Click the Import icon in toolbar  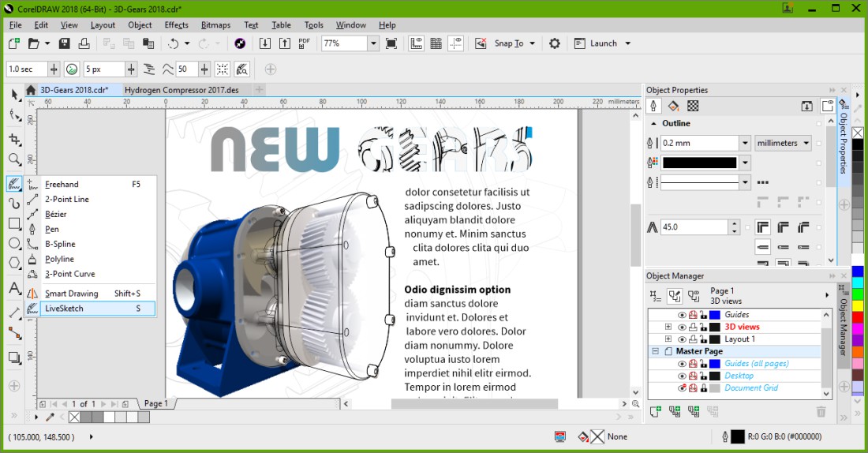coord(265,43)
